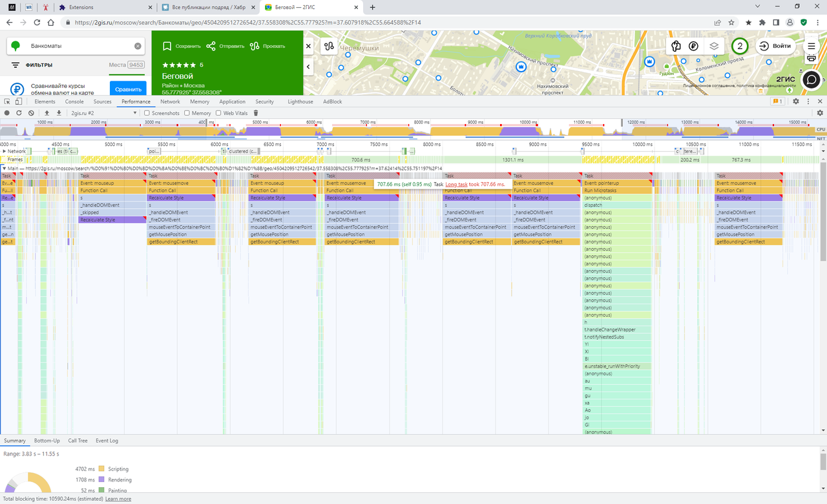The image size is (827, 504).
Task: Click the ruble currency map icon
Action: 693,46
